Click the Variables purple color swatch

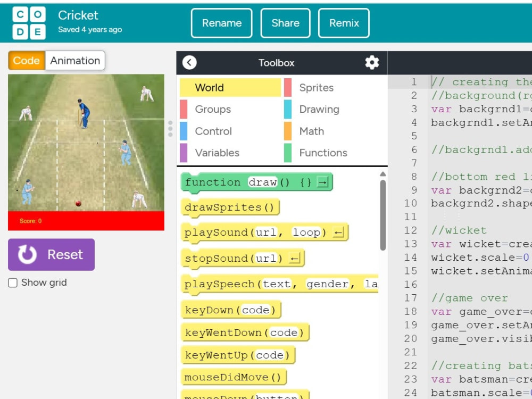(184, 153)
